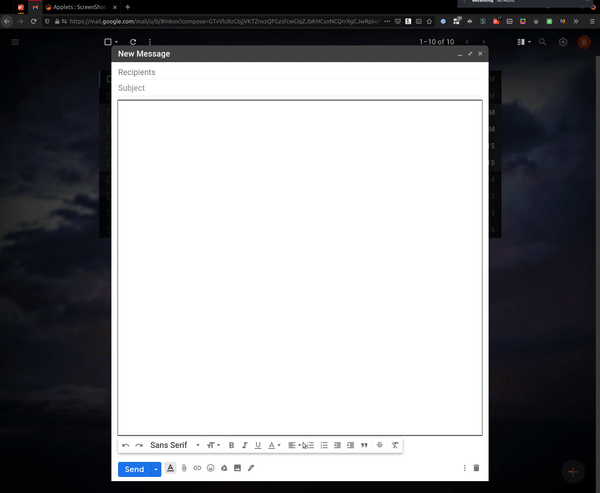
Task: Show more browser toolbar extensions
Action: pyautogui.click(x=576, y=21)
